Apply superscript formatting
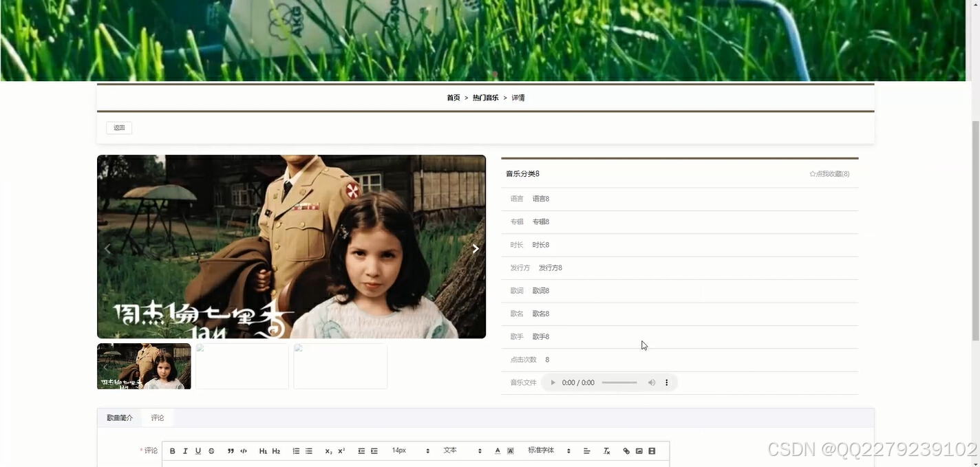This screenshot has height=467, width=980. click(341, 451)
